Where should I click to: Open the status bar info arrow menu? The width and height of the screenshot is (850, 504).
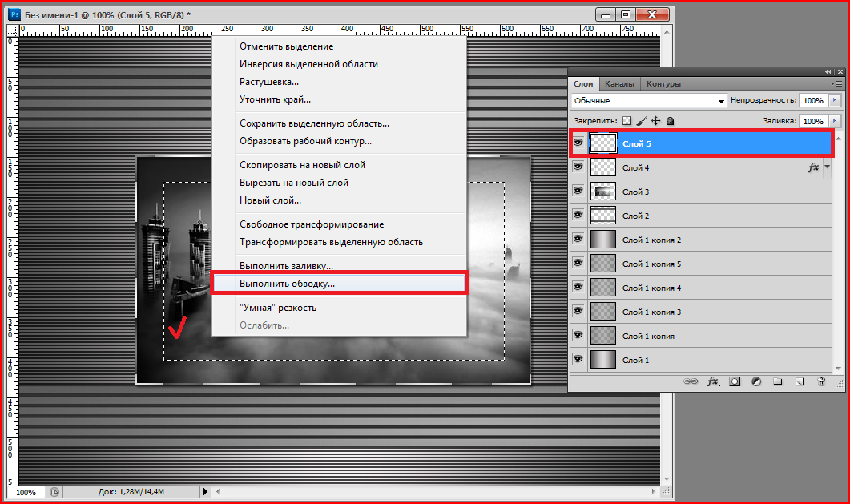click(205, 491)
